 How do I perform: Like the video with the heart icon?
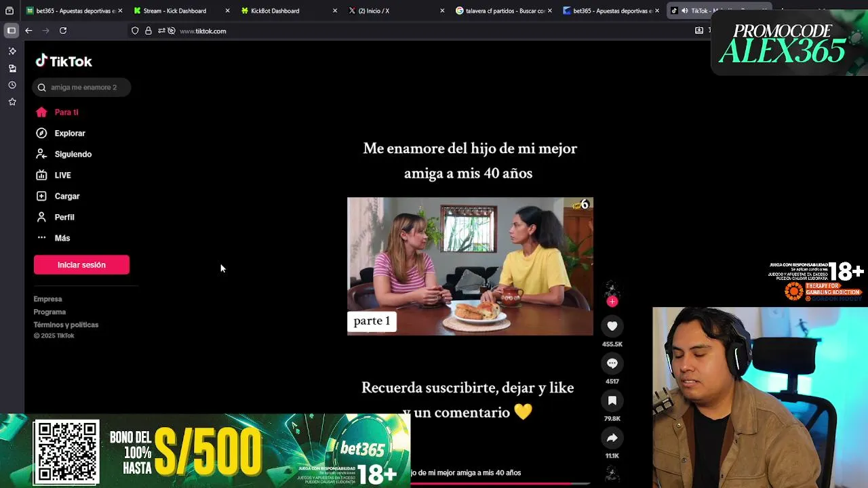pyautogui.click(x=612, y=326)
